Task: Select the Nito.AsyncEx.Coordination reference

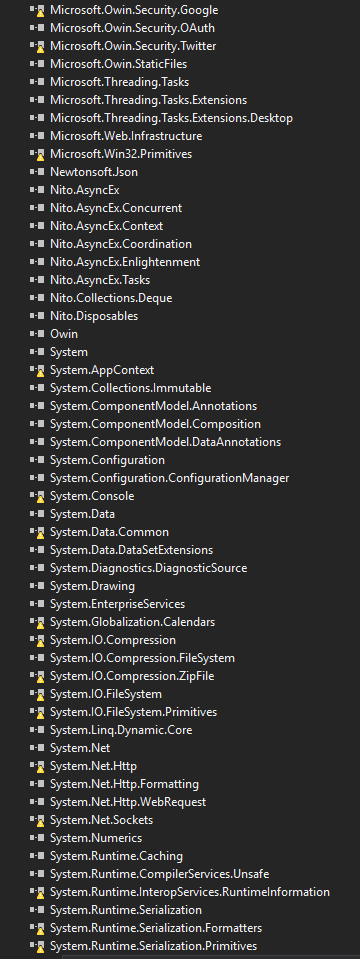Action: click(121, 244)
